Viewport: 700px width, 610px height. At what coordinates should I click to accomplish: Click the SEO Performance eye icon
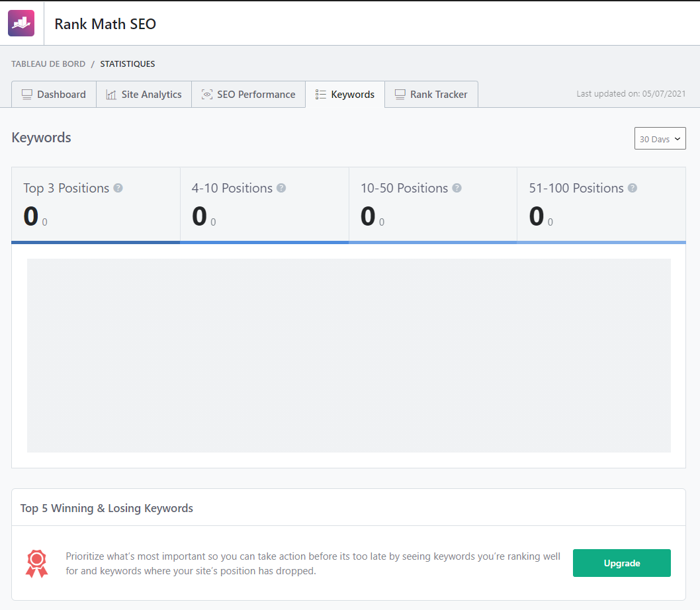click(x=208, y=94)
